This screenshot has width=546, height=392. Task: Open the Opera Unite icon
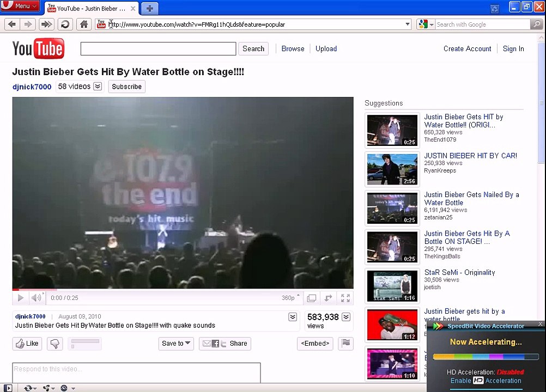coord(48,388)
